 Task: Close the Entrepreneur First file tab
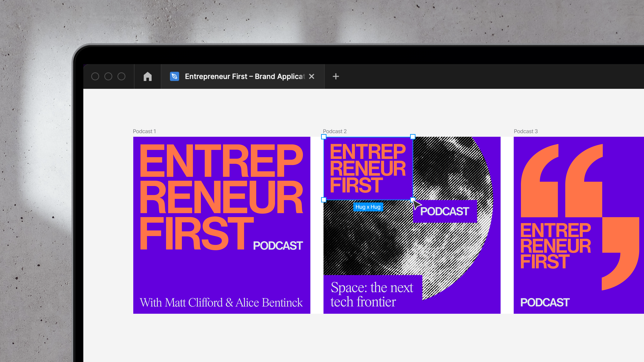[x=311, y=76]
